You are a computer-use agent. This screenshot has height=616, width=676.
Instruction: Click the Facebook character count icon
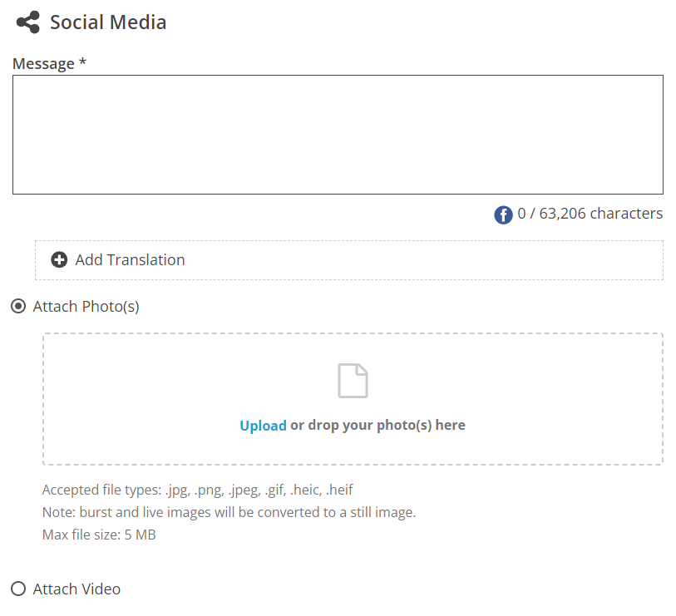(503, 214)
